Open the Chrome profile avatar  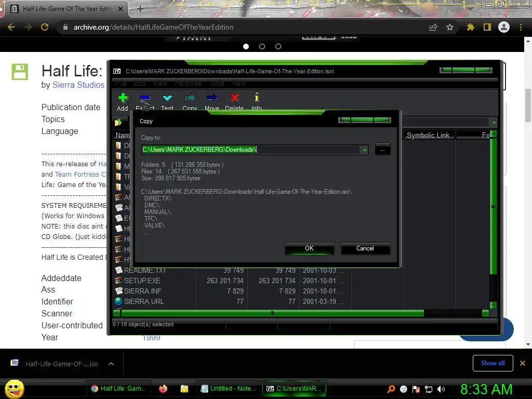click(x=504, y=27)
